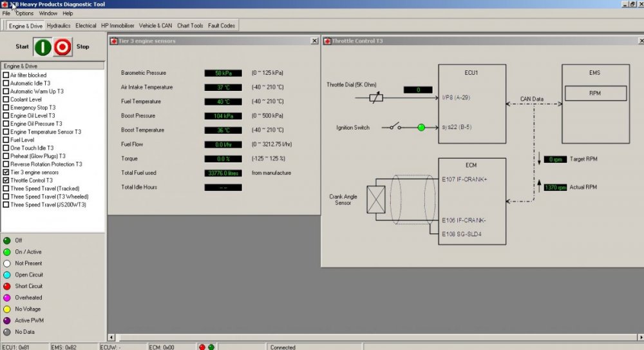Click the Throttle Dial value field
This screenshot has height=350, width=644.
(418, 90)
